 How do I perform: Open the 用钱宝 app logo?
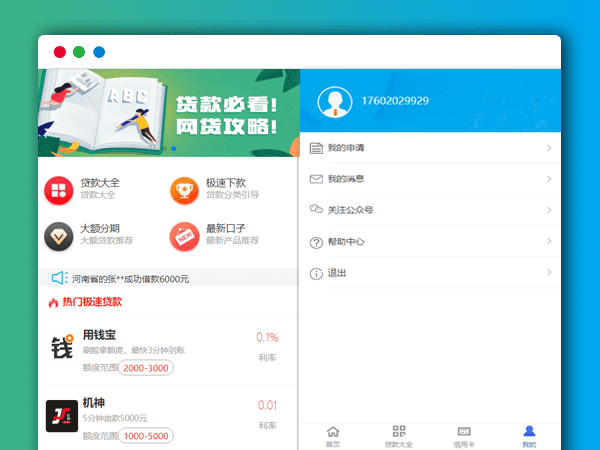[x=62, y=347]
